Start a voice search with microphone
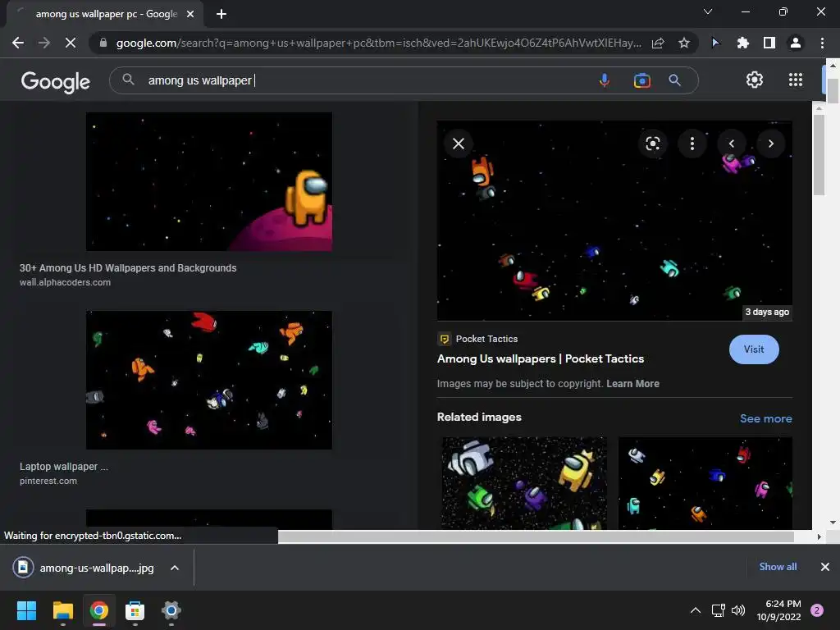The width and height of the screenshot is (840, 630). click(605, 80)
